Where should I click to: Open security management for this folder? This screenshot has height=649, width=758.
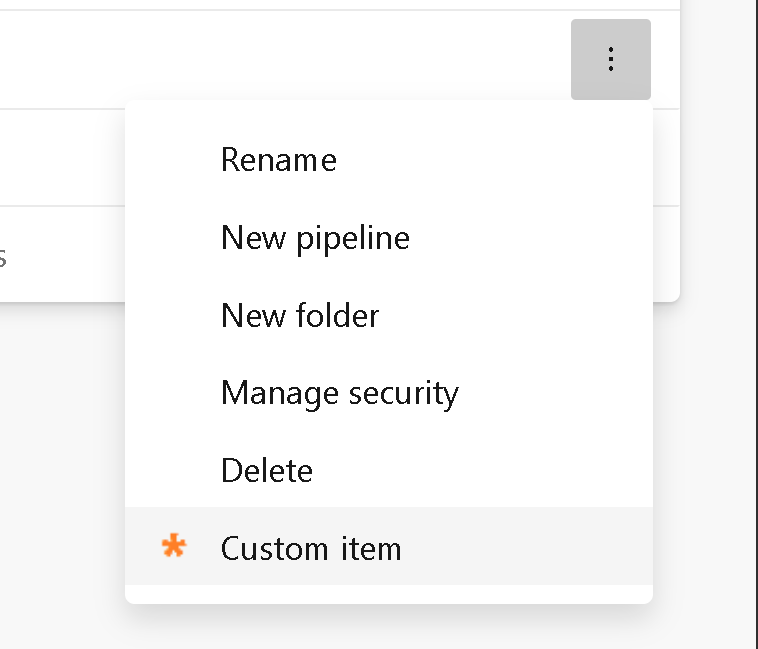(x=339, y=393)
